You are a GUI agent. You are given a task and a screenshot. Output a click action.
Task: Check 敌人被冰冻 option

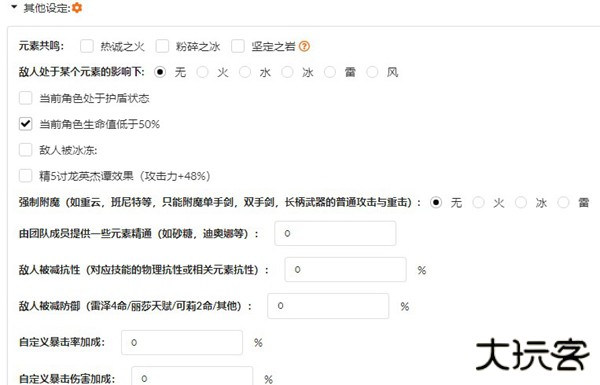pos(26,150)
